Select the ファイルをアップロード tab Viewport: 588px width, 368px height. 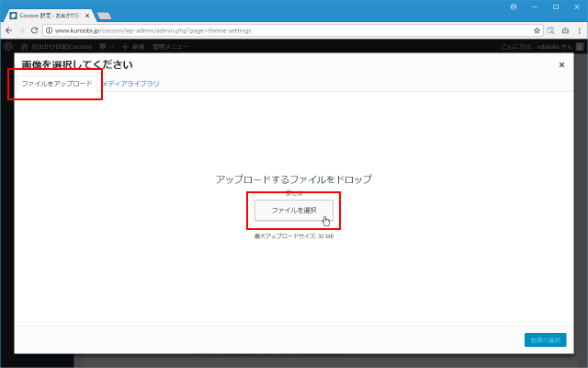pos(57,84)
